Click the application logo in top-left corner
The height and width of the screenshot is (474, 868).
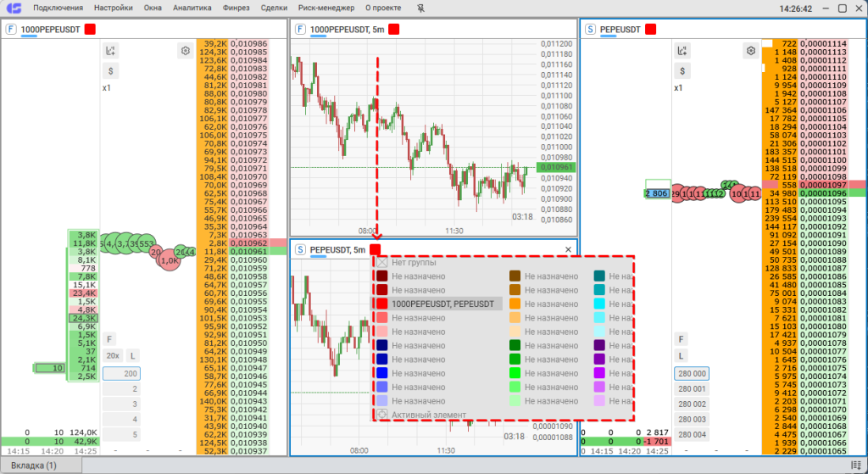(x=14, y=8)
